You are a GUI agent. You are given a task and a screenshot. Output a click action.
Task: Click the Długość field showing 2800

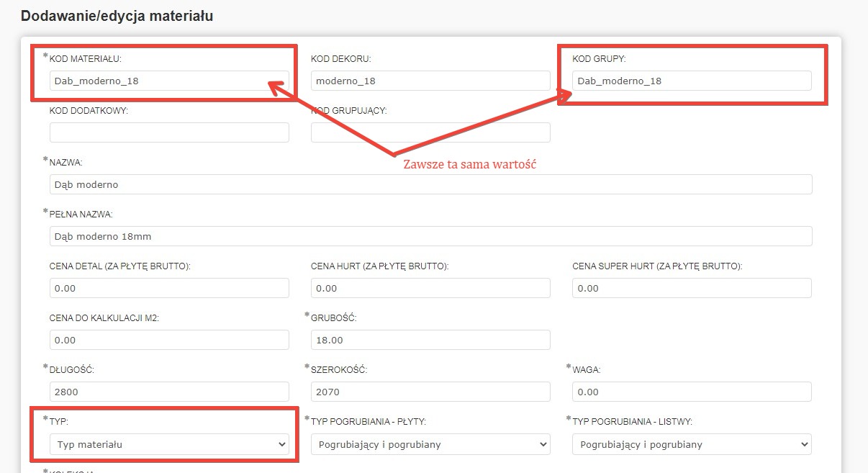click(169, 392)
